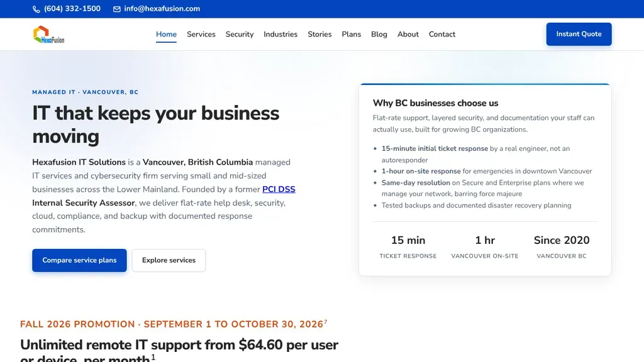Click the Explore services button

pyautogui.click(x=169, y=260)
